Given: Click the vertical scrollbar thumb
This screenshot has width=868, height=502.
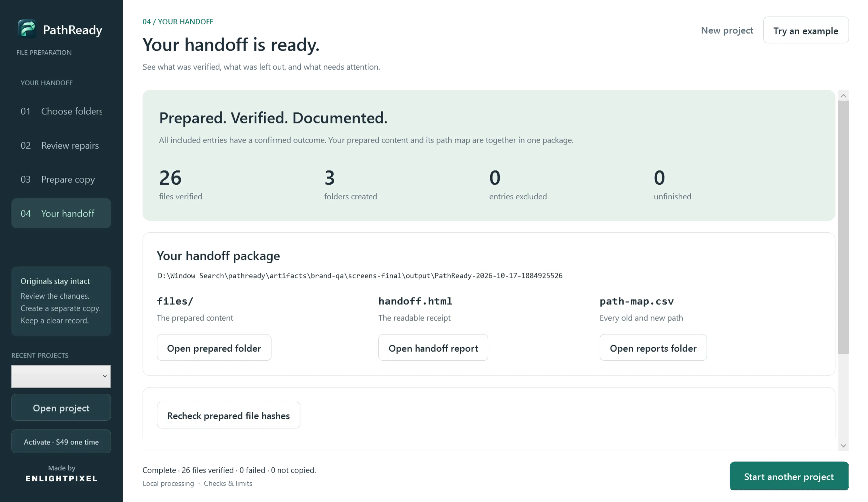Looking at the screenshot, I should point(843,227).
